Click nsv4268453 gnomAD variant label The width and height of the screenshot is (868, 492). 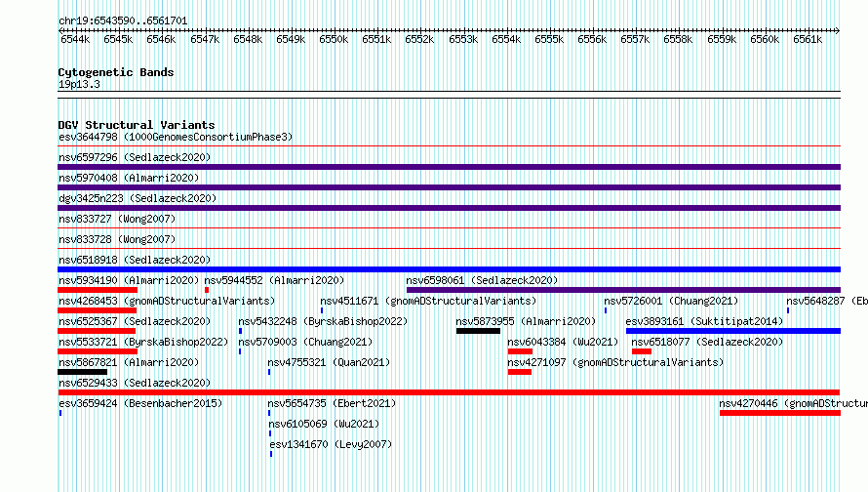pos(167,301)
